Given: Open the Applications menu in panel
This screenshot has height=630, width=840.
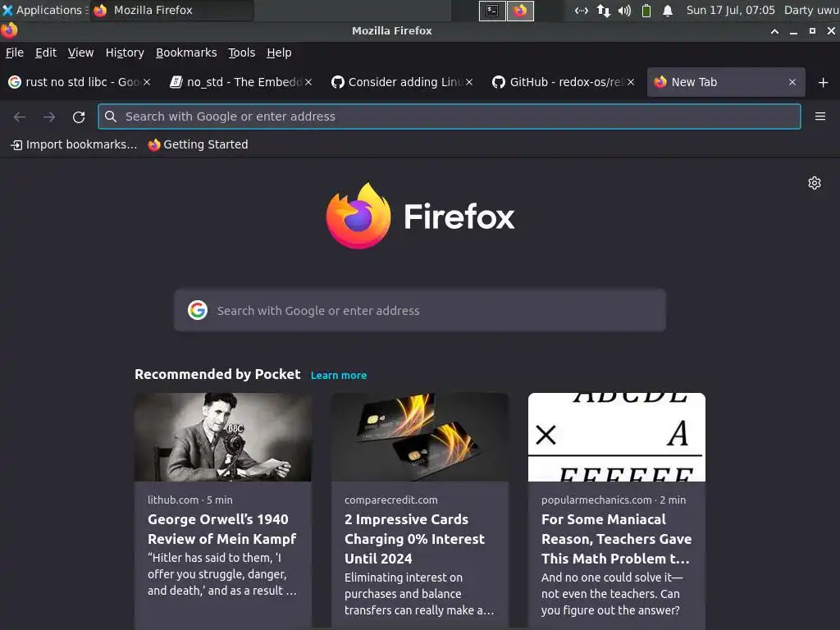Looking at the screenshot, I should pos(45,10).
